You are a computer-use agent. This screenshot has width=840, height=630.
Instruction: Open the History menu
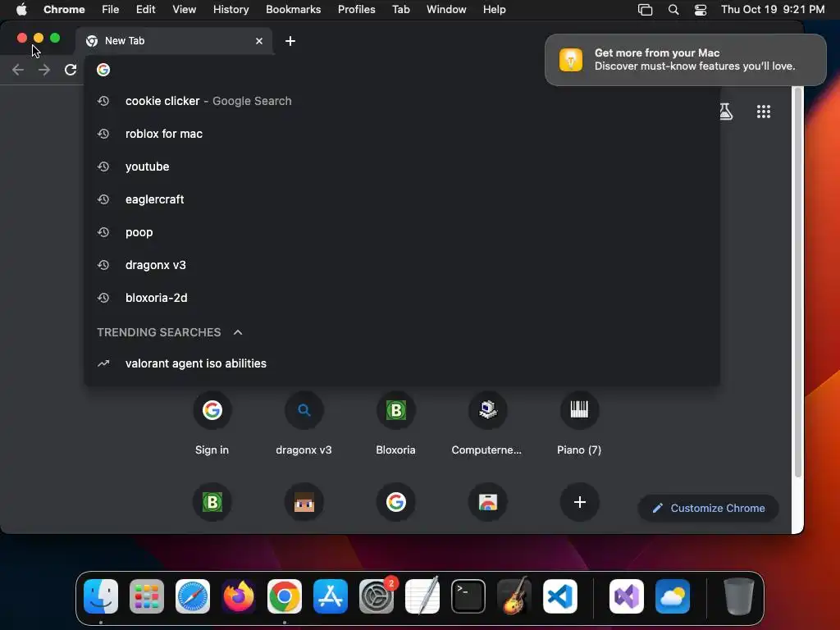pos(231,9)
